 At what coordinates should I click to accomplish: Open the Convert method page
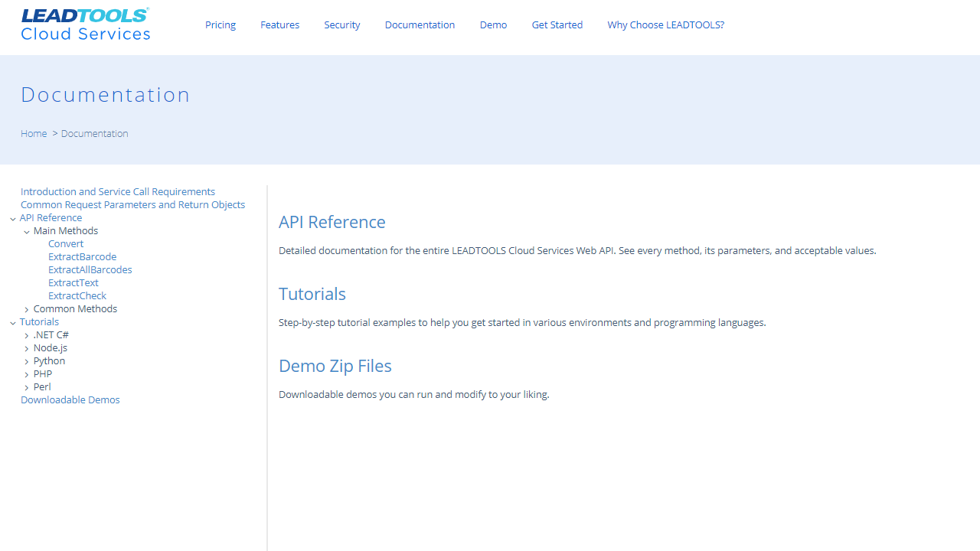click(x=66, y=243)
